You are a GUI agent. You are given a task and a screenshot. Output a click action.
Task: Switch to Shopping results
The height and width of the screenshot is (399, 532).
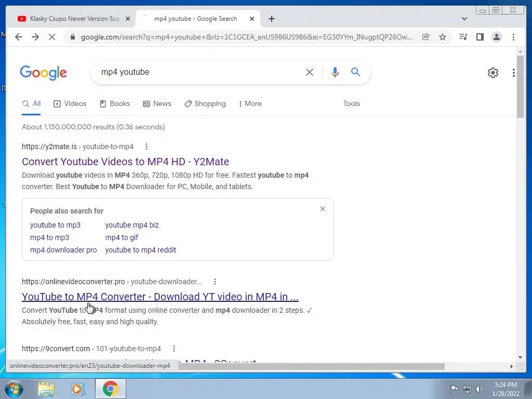click(x=205, y=104)
